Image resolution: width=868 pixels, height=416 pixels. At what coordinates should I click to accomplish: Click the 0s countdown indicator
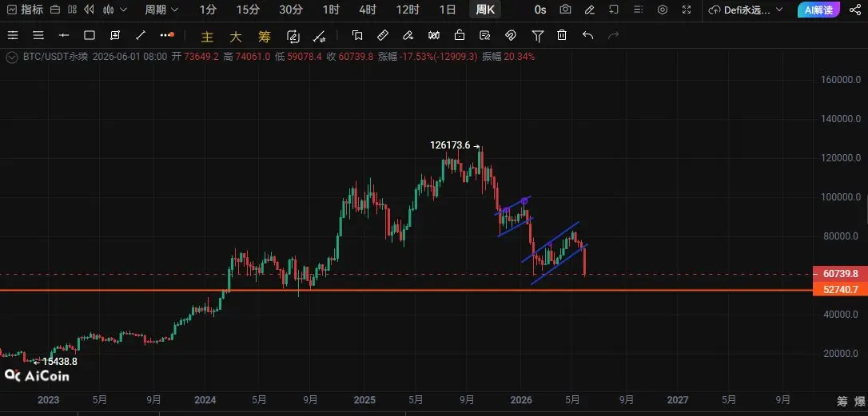(x=540, y=10)
